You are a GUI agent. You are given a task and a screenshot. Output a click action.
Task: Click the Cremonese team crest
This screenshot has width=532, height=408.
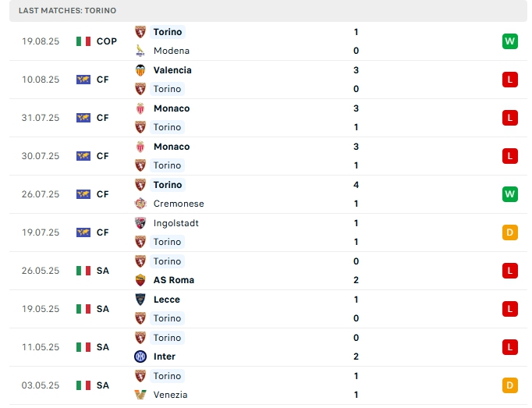pyautogui.click(x=140, y=204)
